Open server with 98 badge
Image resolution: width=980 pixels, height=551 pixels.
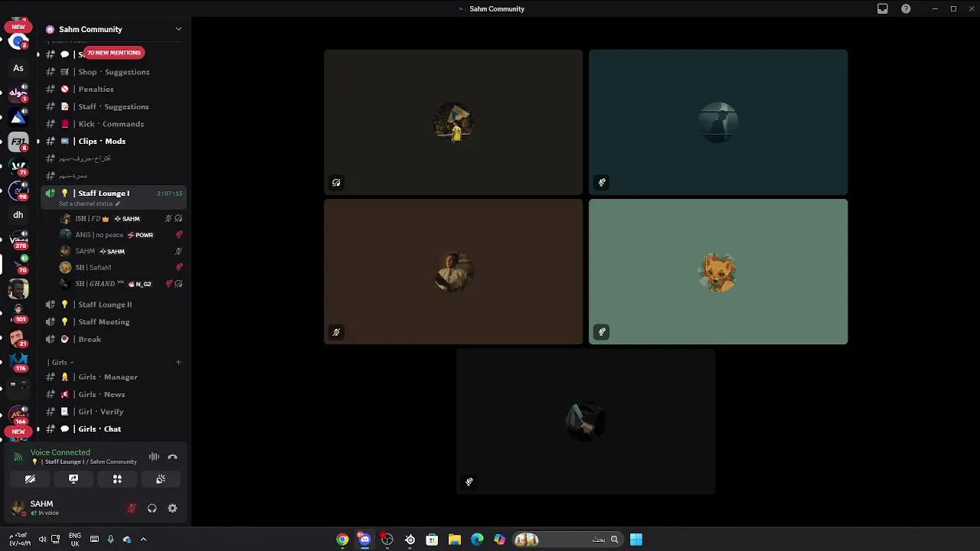coord(18,191)
